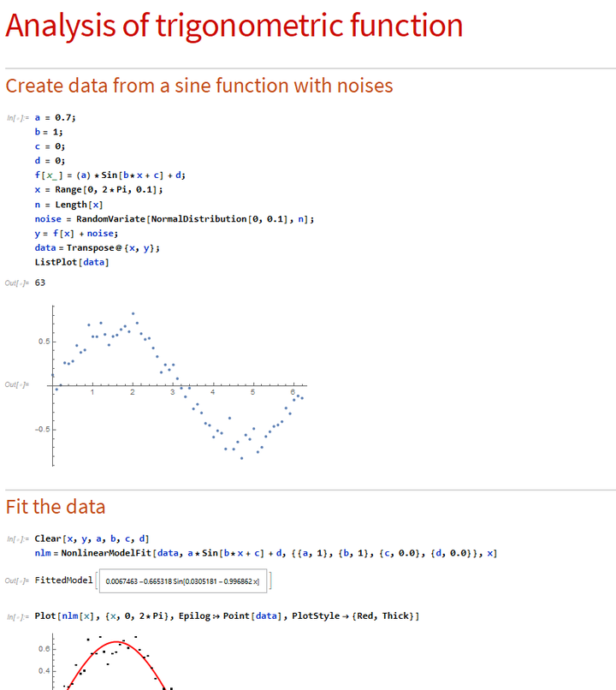Select the 'Create data from a sine function' heading
This screenshot has height=690, width=616.
(199, 86)
